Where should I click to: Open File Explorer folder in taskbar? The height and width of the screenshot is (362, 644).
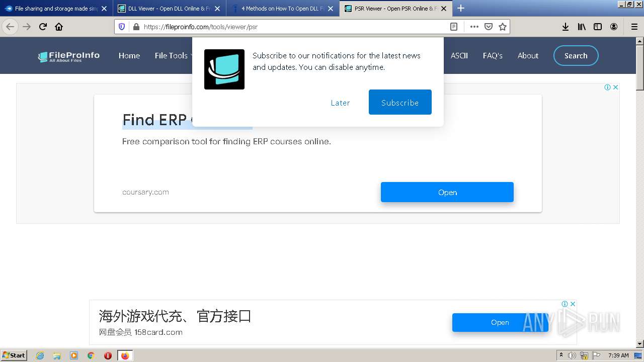(57, 355)
